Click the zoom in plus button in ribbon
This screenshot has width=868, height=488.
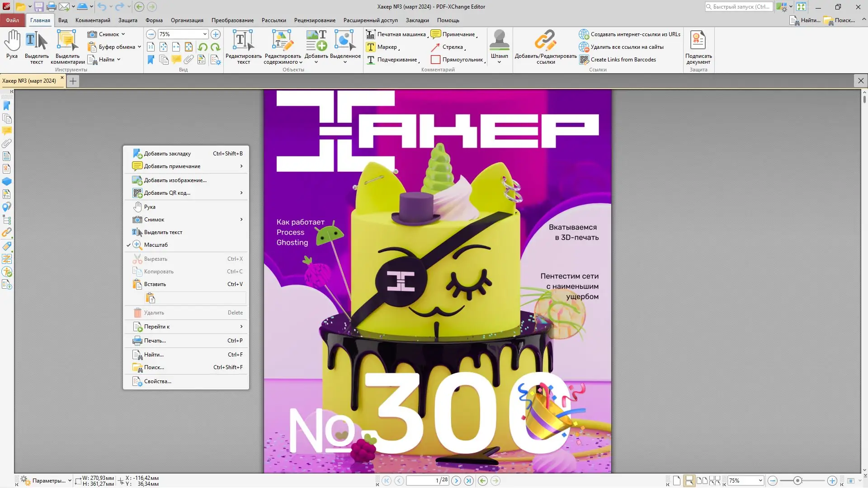pyautogui.click(x=216, y=34)
